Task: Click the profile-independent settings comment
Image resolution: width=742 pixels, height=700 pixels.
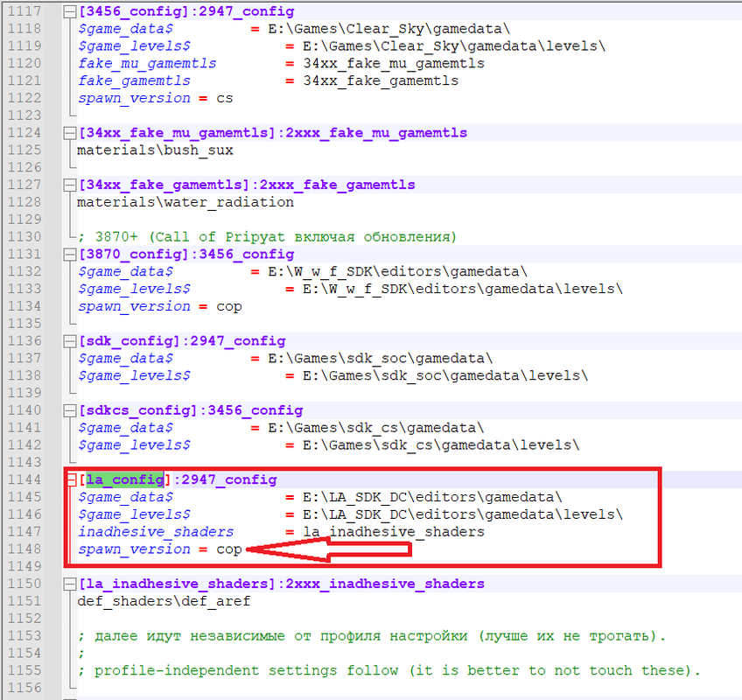Action: tap(389, 670)
